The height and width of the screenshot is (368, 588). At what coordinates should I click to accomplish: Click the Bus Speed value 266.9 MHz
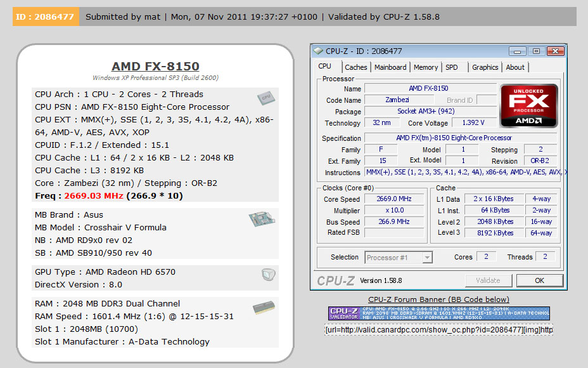click(x=394, y=221)
